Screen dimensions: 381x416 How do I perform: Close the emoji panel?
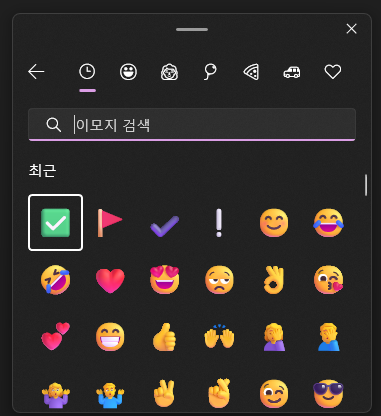[x=351, y=29]
